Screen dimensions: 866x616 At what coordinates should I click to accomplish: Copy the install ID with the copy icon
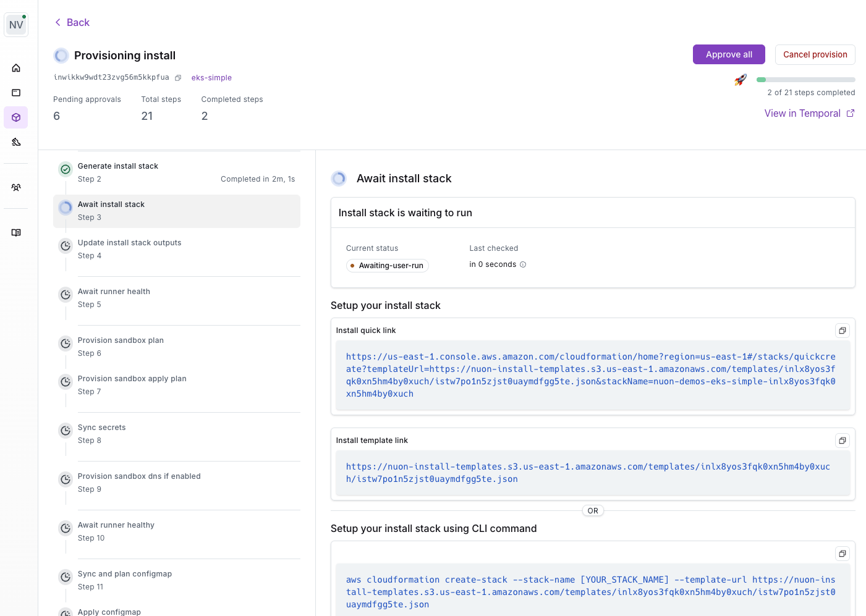tap(178, 78)
